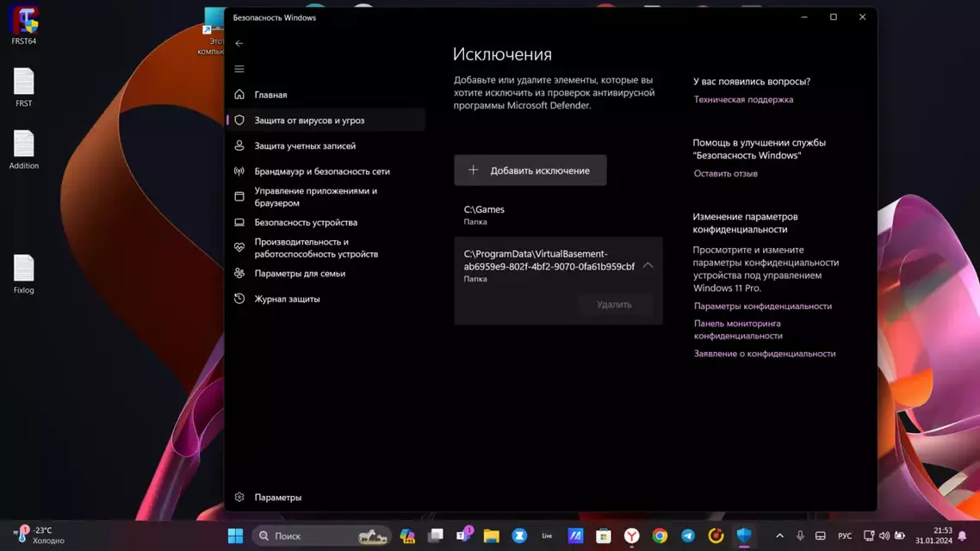Expand the C:\Games exclusion entry
The image size is (980, 551).
coord(558,214)
